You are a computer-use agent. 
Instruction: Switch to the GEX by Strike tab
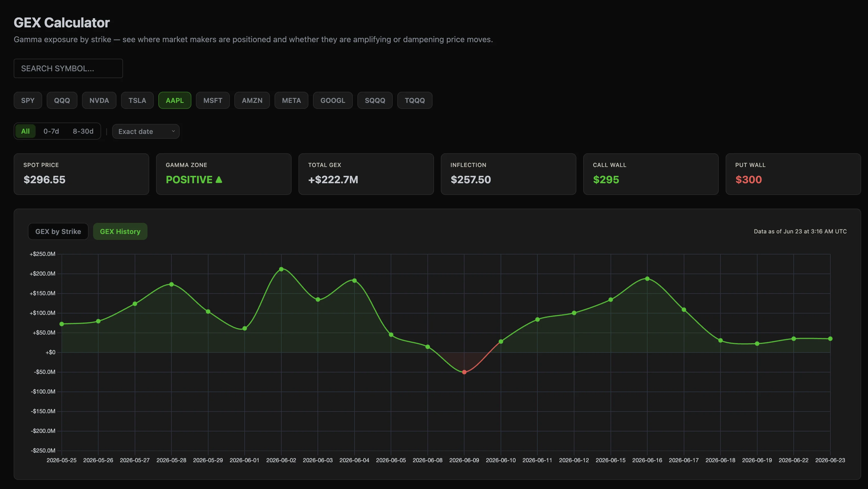[x=58, y=231]
